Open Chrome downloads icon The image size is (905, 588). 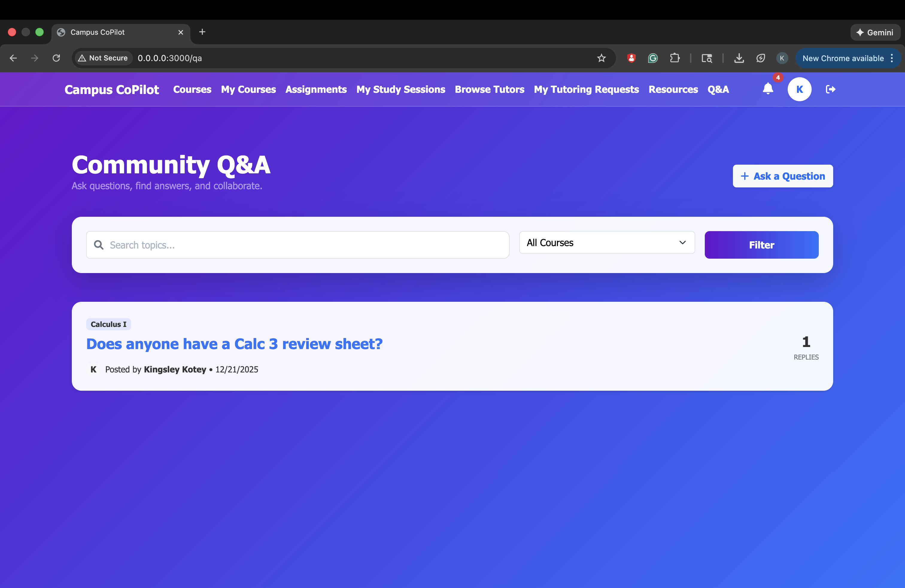[x=739, y=58]
